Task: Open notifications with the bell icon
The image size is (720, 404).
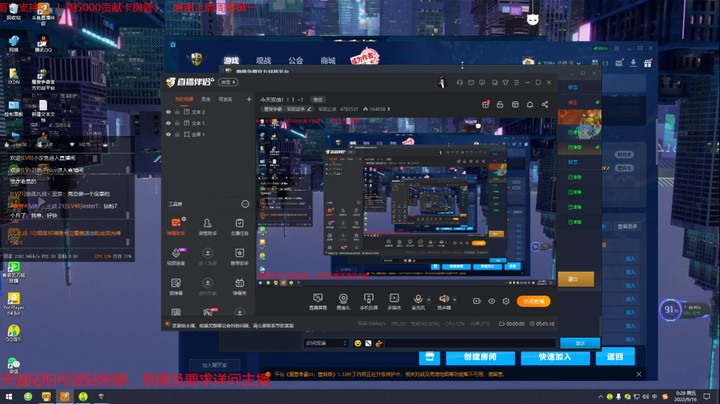Action: pos(530,105)
